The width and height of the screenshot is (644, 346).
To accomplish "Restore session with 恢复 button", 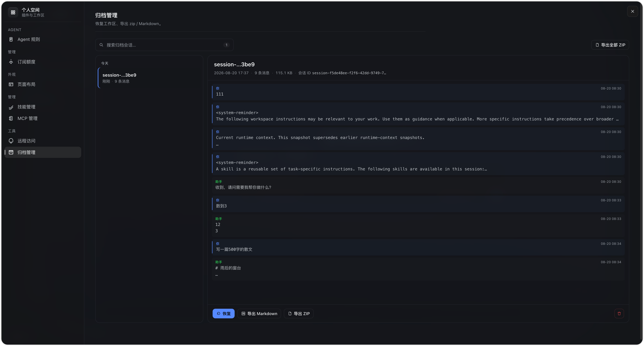I will click(223, 314).
